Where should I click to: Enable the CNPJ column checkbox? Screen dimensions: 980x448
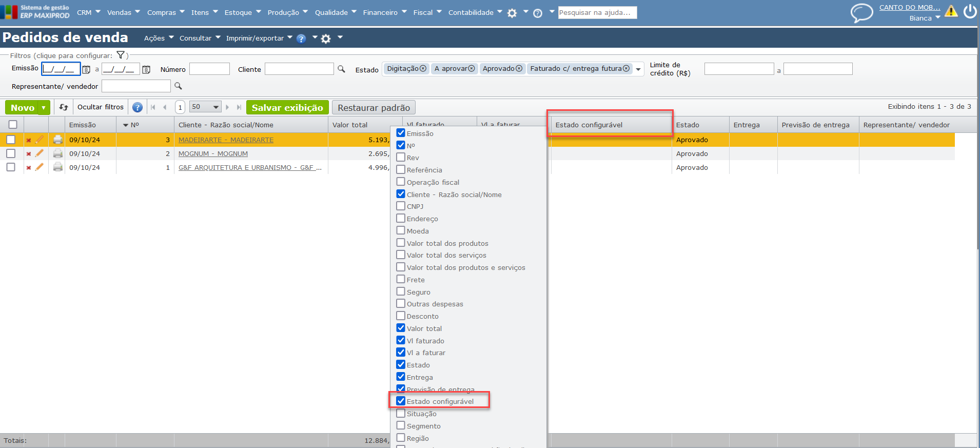401,206
